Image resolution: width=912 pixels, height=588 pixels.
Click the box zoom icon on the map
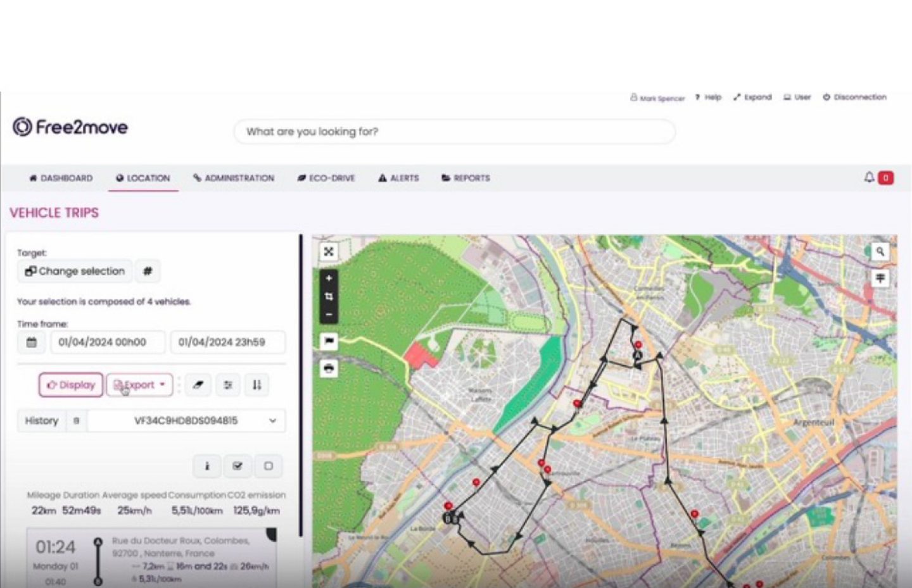329,296
